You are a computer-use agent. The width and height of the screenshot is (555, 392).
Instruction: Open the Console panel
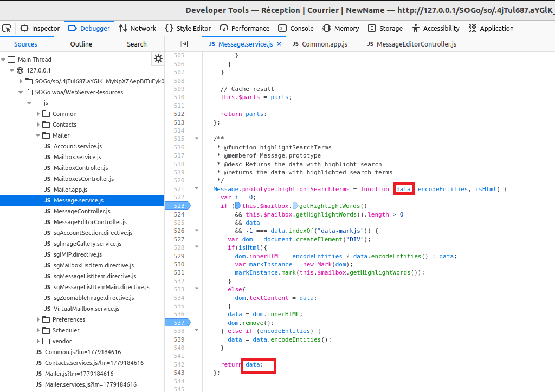coord(296,28)
